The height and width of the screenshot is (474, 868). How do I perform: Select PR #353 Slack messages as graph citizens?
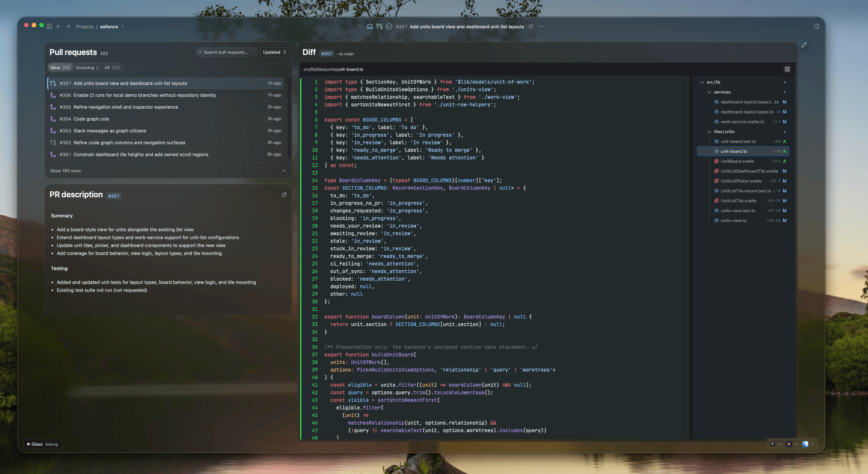point(165,131)
